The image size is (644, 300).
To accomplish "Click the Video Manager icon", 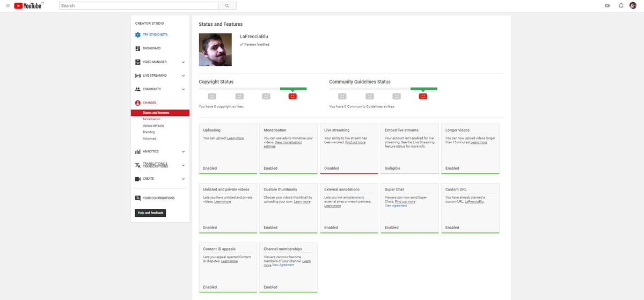I will pyautogui.click(x=138, y=62).
